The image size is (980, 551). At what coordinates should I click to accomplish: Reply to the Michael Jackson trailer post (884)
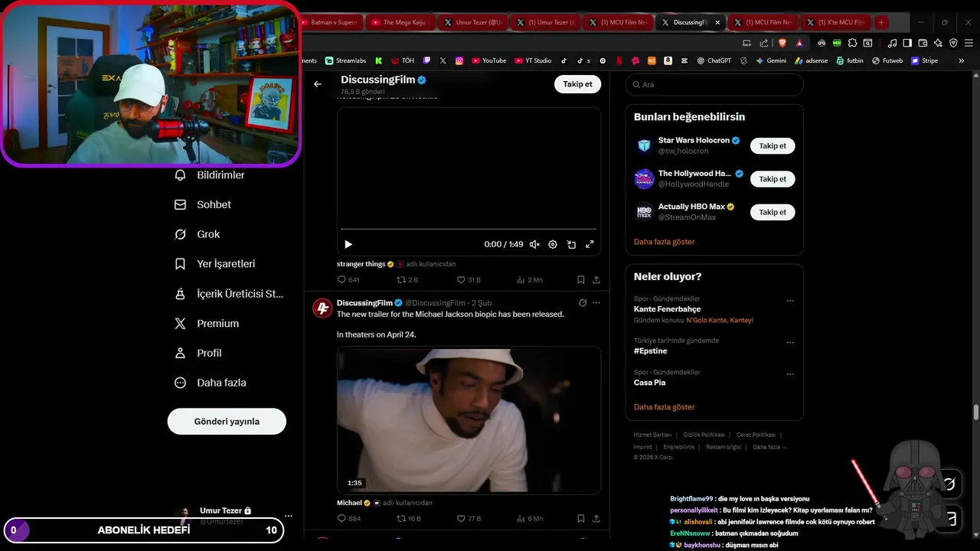pos(349,518)
